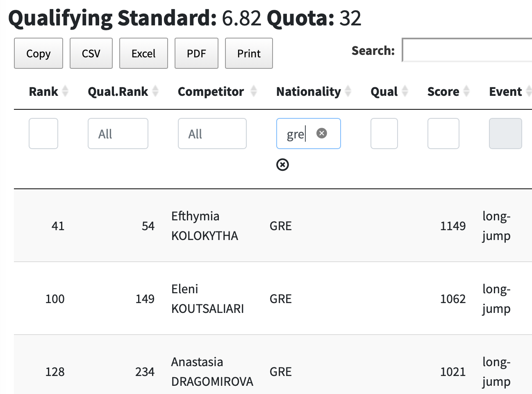This screenshot has width=532, height=394.
Task: Sort table by Rank column arrows
Action: [65, 91]
